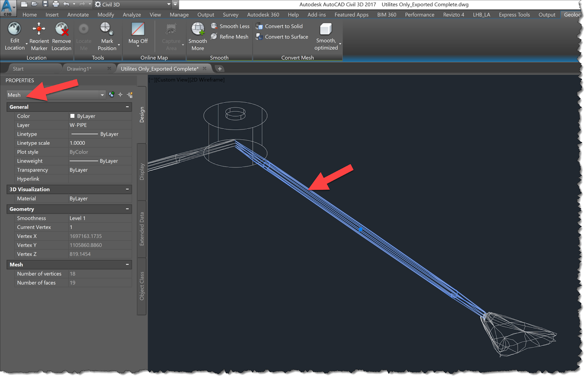Collapse the Mesh vertices and faces section

(127, 265)
